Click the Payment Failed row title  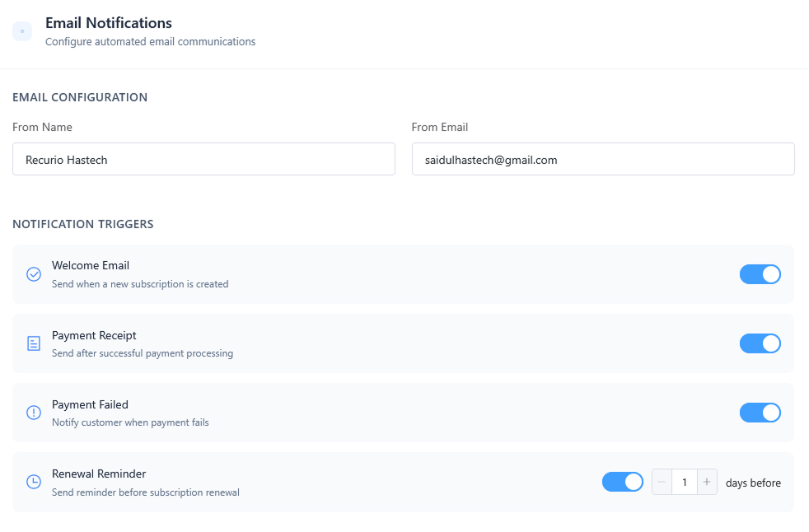pyautogui.click(x=90, y=404)
